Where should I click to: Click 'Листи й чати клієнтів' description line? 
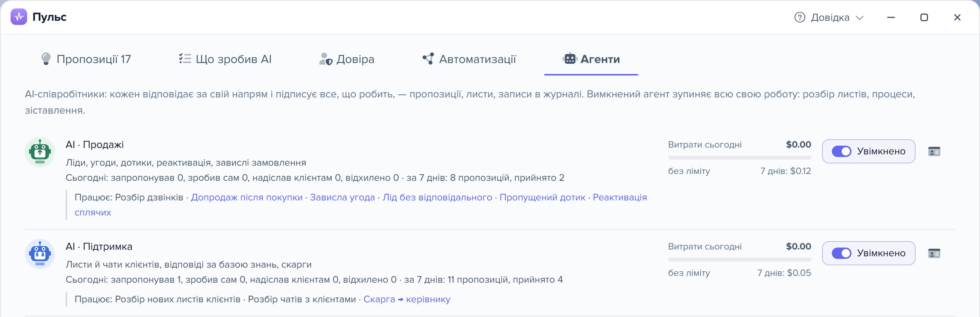(188, 265)
